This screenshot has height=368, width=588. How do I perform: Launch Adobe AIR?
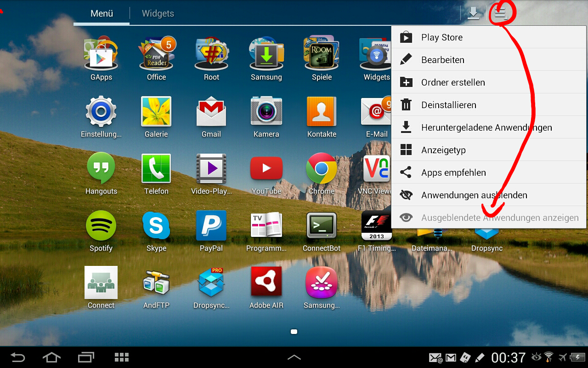pyautogui.click(x=266, y=282)
